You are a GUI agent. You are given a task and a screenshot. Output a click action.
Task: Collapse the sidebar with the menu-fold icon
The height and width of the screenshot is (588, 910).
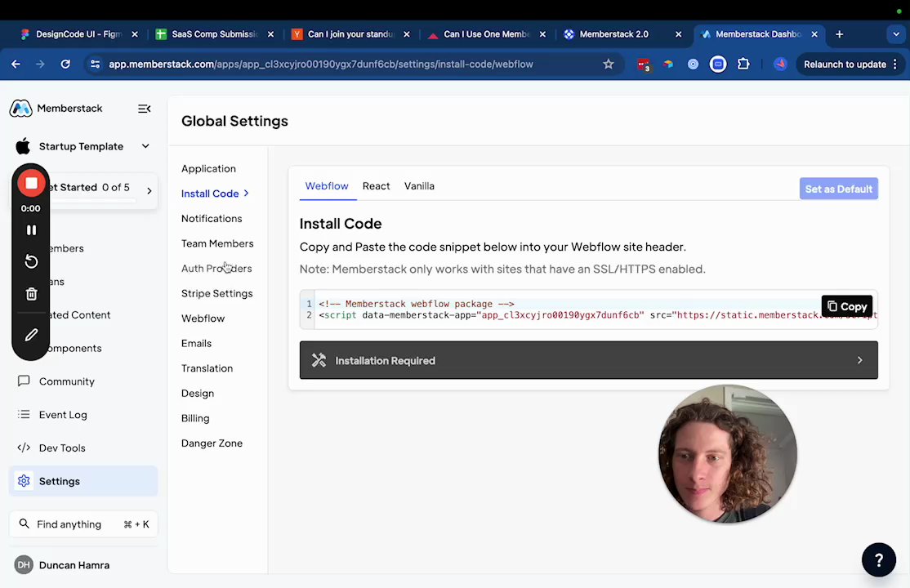tap(144, 109)
